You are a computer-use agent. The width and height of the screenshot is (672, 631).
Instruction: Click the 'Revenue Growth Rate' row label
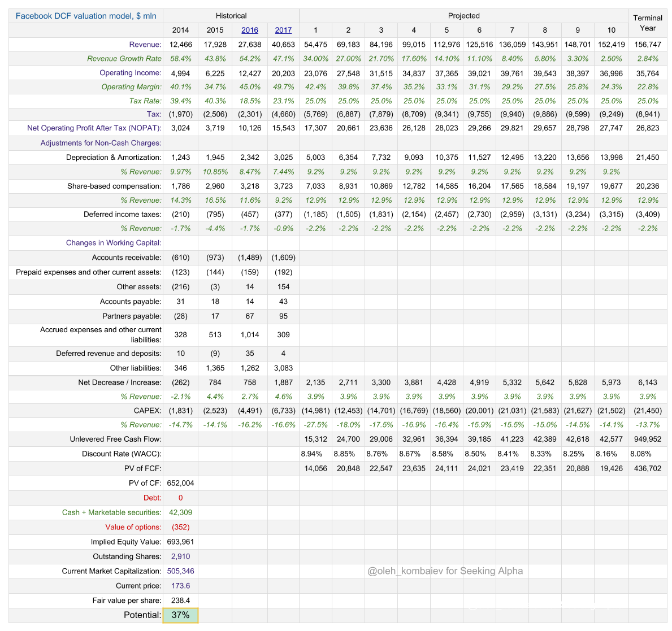pyautogui.click(x=124, y=59)
